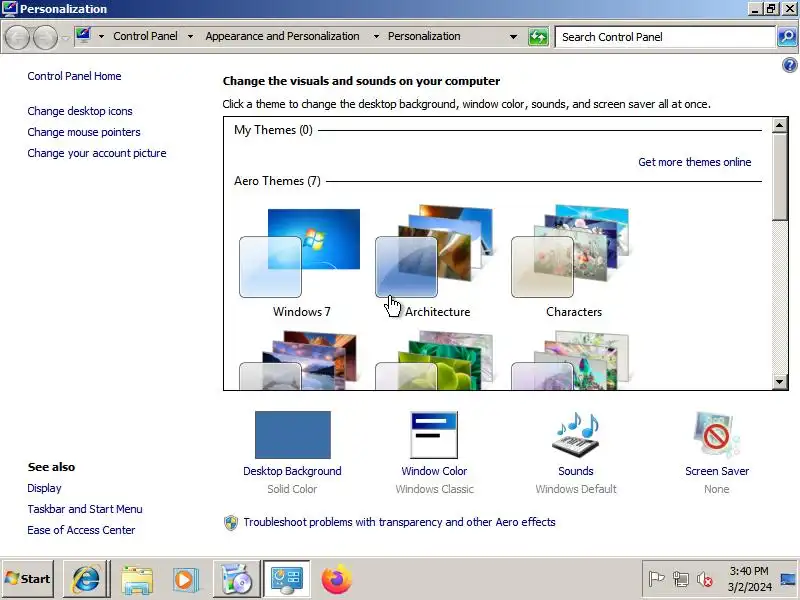
Task: Open the Screen Saver icon
Action: (717, 435)
